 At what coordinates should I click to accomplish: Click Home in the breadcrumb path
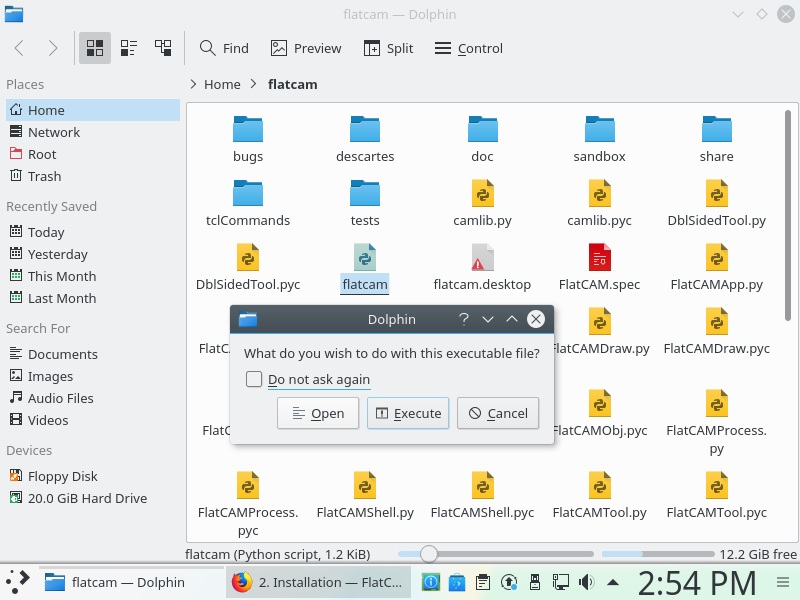pyautogui.click(x=222, y=84)
